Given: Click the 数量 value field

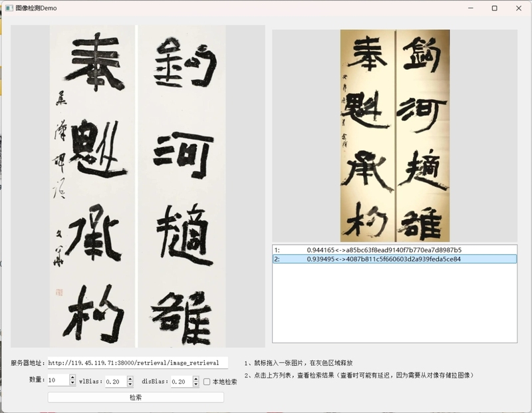Looking at the screenshot, I should (59, 380).
